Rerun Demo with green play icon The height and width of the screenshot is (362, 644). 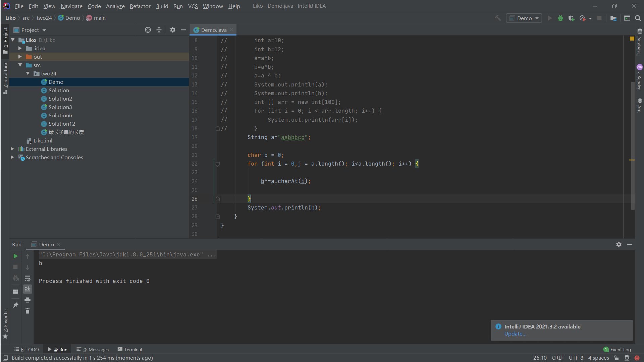(x=15, y=256)
